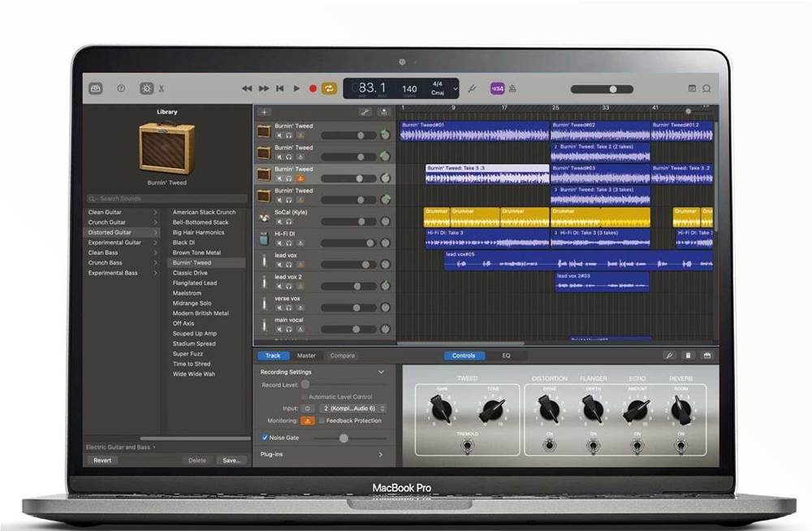
Task: Toggle the yellow Cycle button
Action: coord(330,88)
